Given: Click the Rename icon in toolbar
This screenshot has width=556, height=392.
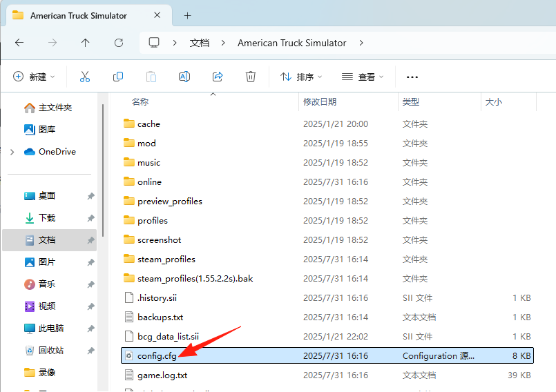Looking at the screenshot, I should [184, 77].
